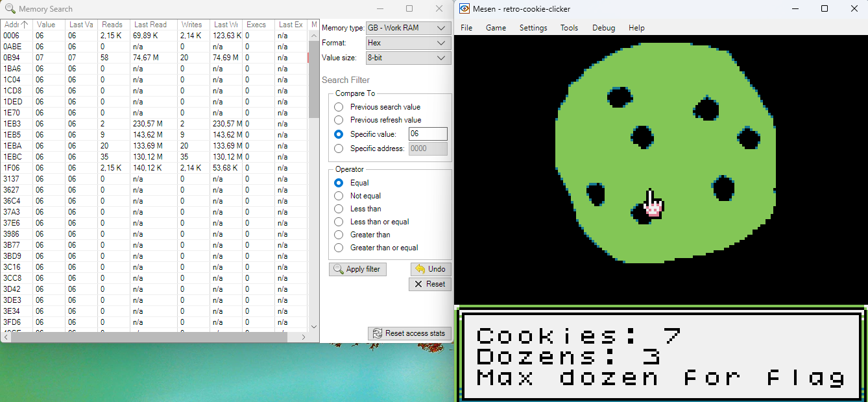Choose the Specific address radio button
The height and width of the screenshot is (402, 868).
click(x=339, y=148)
